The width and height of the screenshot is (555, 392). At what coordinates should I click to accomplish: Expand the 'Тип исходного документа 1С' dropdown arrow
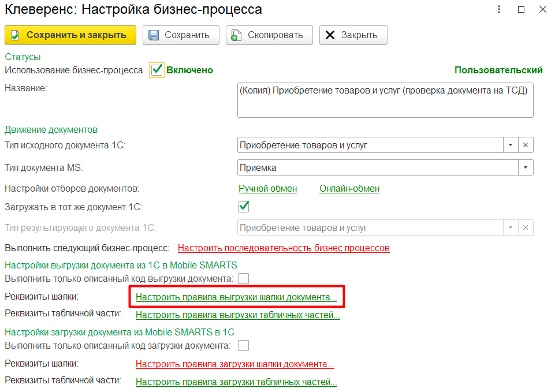pos(511,145)
